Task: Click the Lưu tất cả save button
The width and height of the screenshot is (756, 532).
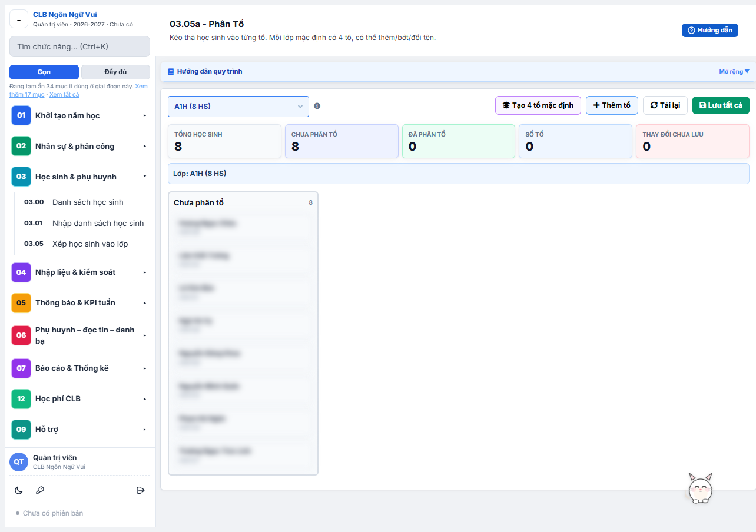Action: click(721, 105)
